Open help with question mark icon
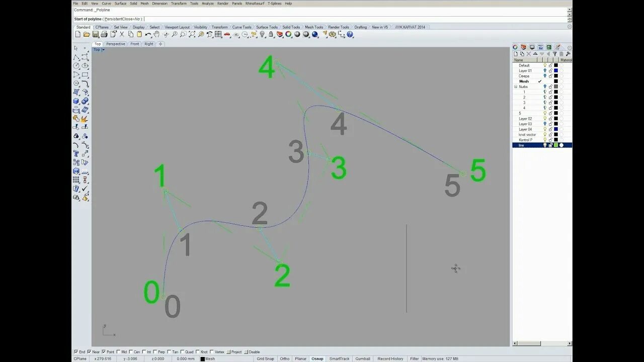Viewport: 644px width, 362px height. point(350,34)
